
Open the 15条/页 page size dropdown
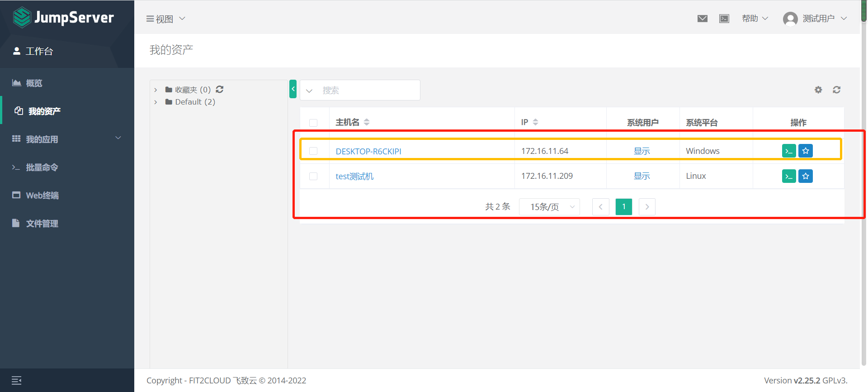click(x=549, y=207)
